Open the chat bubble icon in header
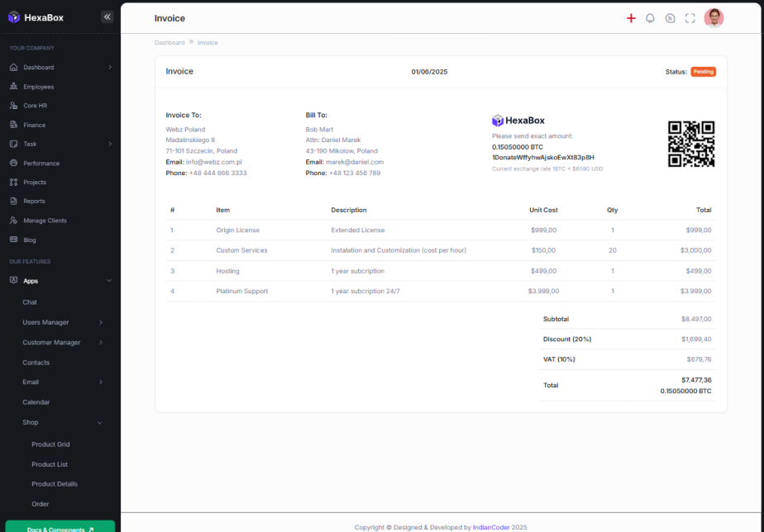The width and height of the screenshot is (764, 532). coord(671,18)
